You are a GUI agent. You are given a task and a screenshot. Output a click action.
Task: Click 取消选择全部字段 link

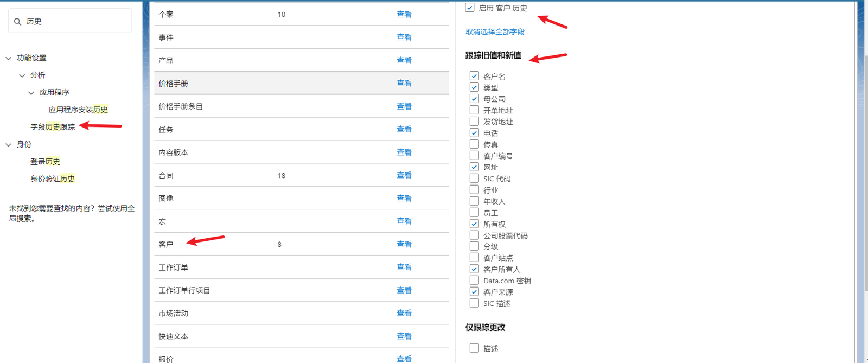click(495, 32)
